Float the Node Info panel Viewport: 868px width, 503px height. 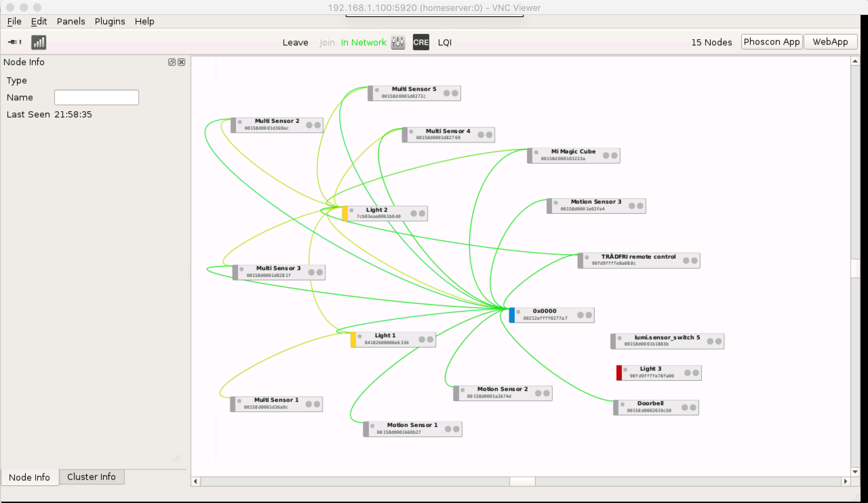point(172,62)
